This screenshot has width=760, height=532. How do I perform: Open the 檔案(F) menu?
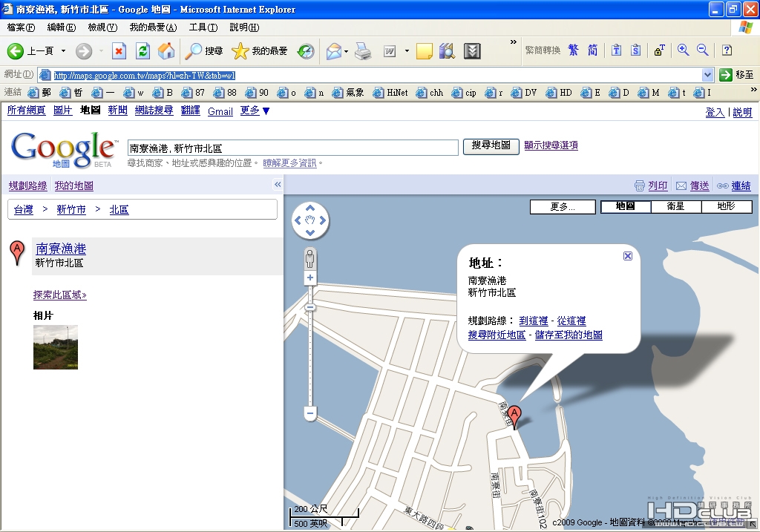(x=21, y=27)
